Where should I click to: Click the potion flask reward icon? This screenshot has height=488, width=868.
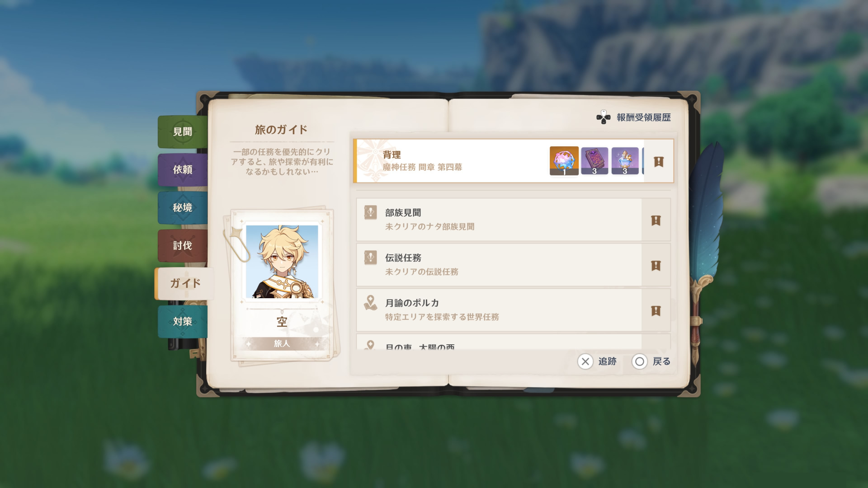(625, 160)
